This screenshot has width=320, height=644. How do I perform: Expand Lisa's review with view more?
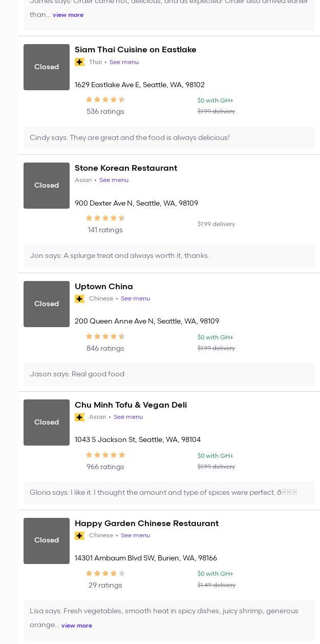pyautogui.click(x=77, y=626)
